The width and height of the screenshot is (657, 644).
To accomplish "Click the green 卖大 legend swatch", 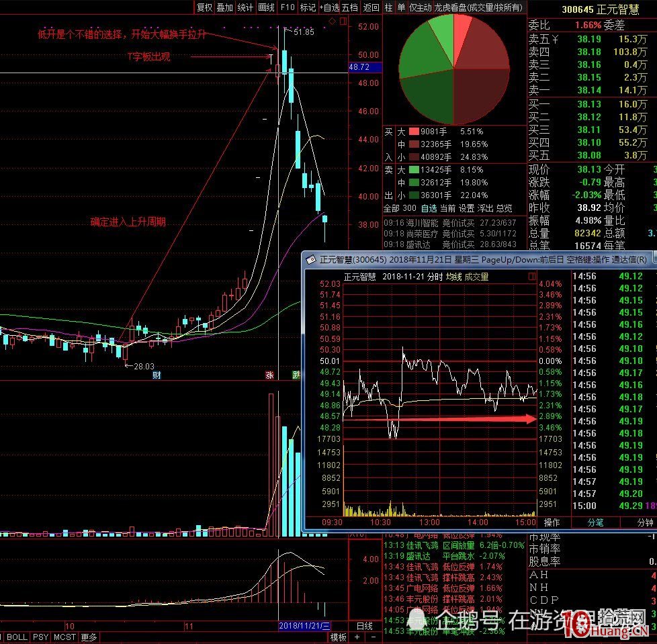I will pyautogui.click(x=414, y=170).
